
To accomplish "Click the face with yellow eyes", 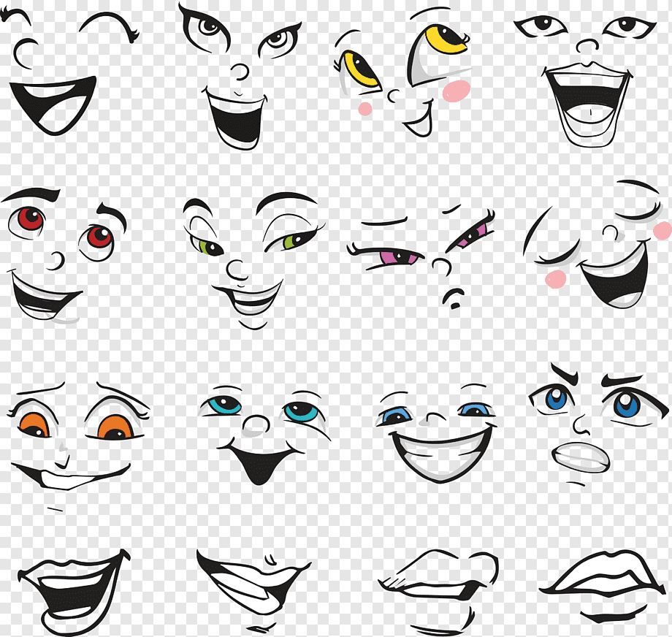I will pos(405,73).
